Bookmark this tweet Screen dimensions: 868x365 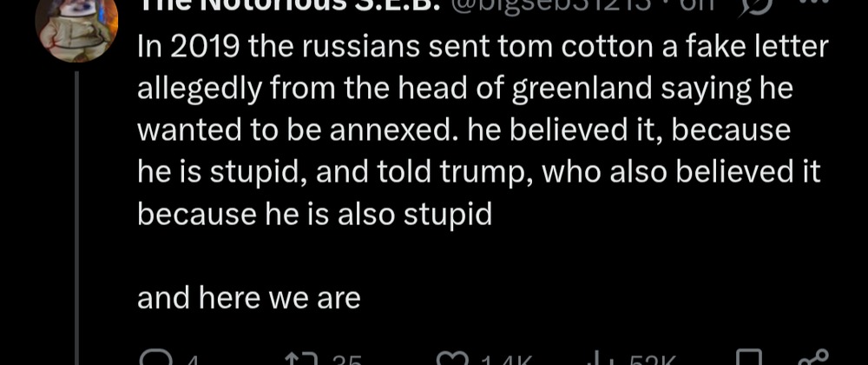coord(748,359)
